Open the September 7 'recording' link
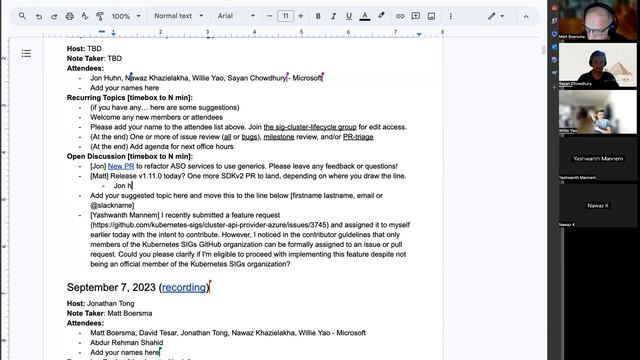This screenshot has height=360, width=640. tap(184, 287)
